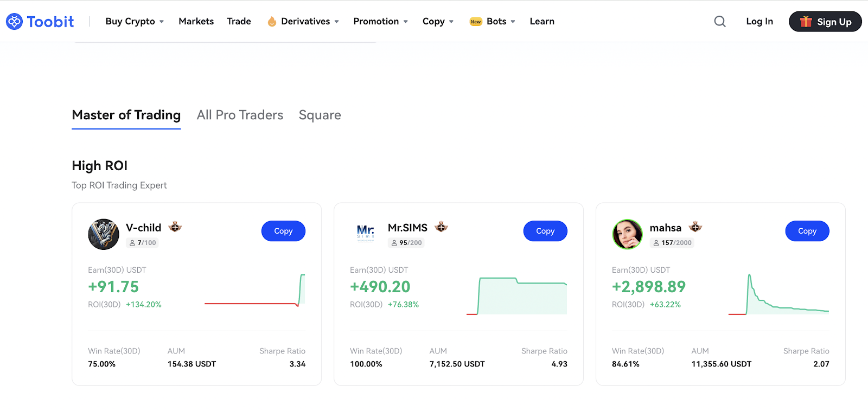Click the 3.34 Sharpe Ratio value
The image size is (868, 412).
point(297,364)
